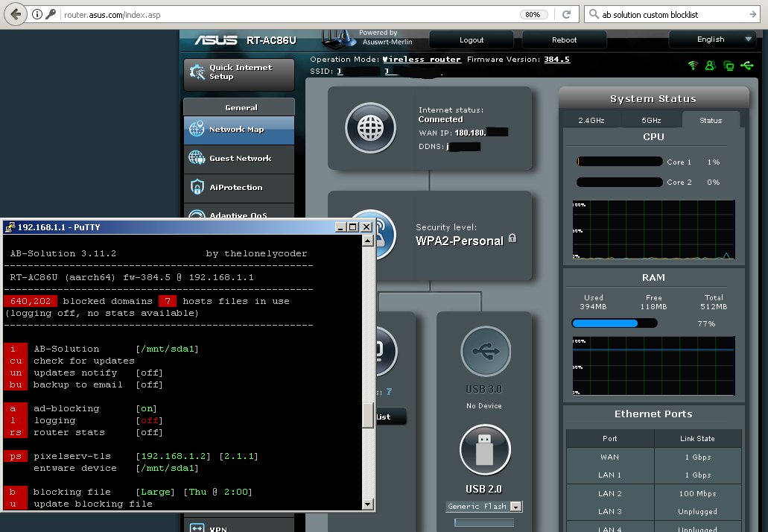768x532 pixels.
Task: Click the AiProtection shield icon
Action: click(197, 186)
